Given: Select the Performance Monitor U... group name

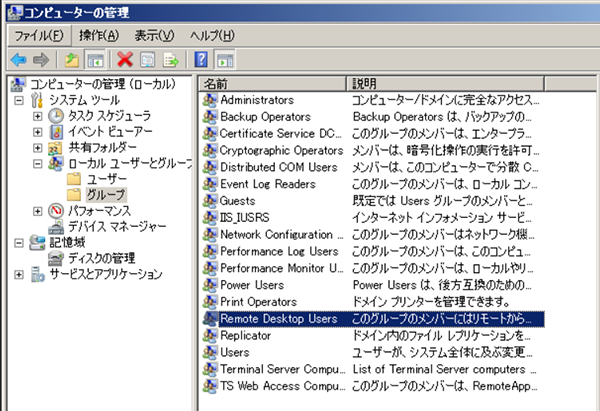Looking at the screenshot, I should 282,268.
